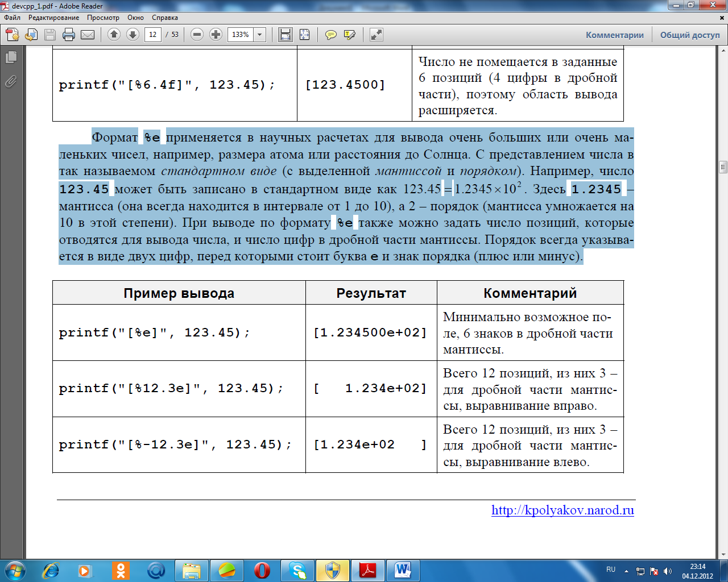Click the Print file icon
Screen dimensions: 728x582
click(69, 35)
